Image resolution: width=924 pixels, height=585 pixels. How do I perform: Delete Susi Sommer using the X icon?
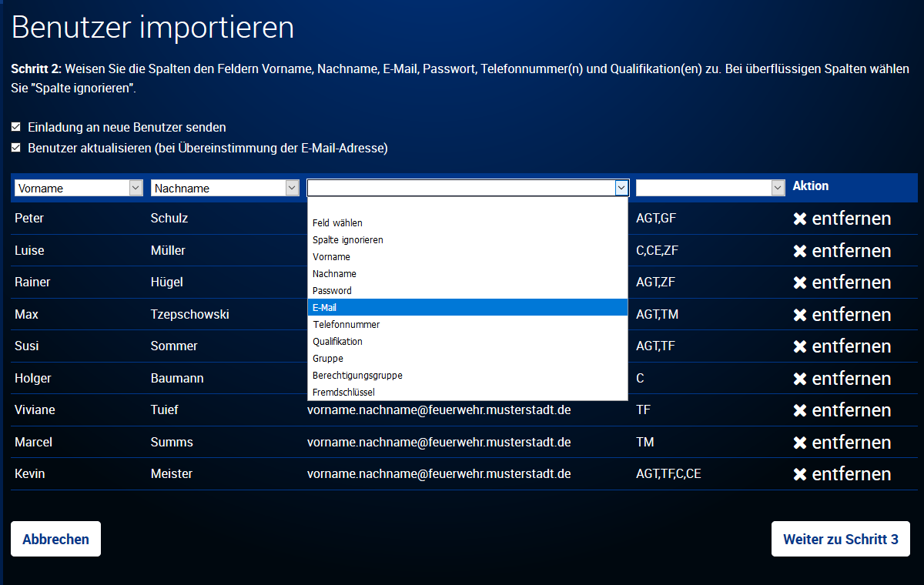800,346
